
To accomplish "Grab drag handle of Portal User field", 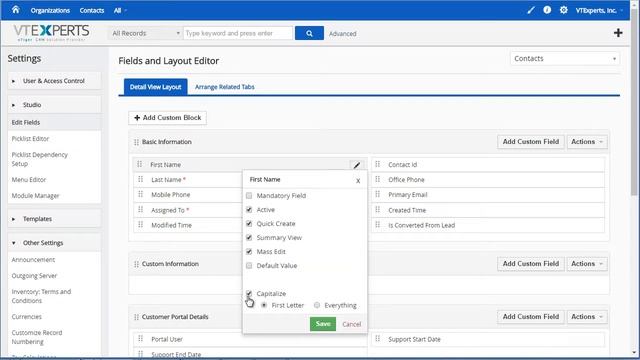I will click(140, 339).
